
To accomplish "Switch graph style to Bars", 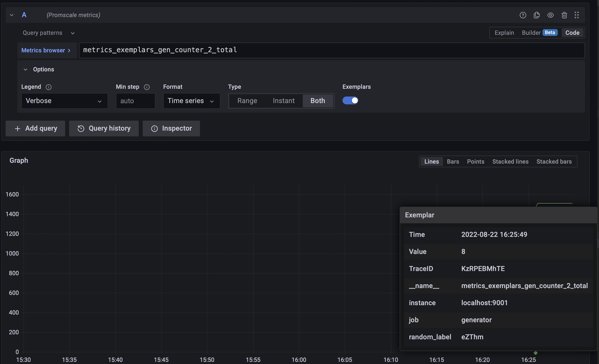I will (453, 162).
